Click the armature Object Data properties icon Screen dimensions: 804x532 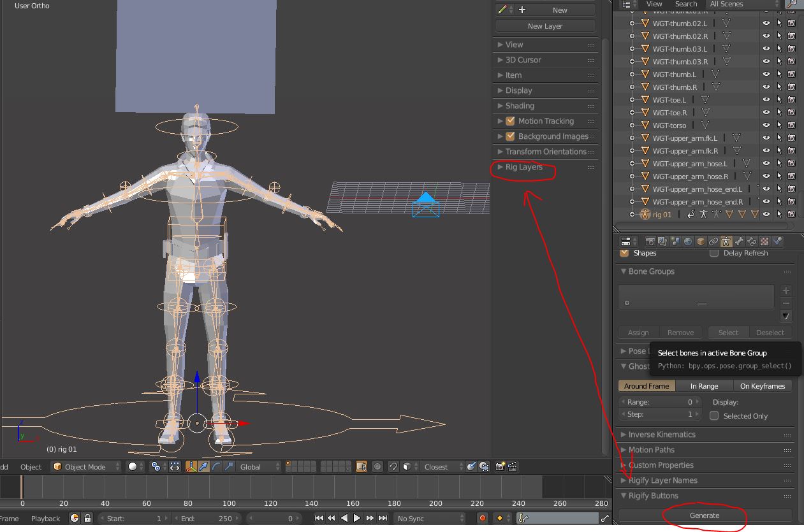[x=726, y=241]
